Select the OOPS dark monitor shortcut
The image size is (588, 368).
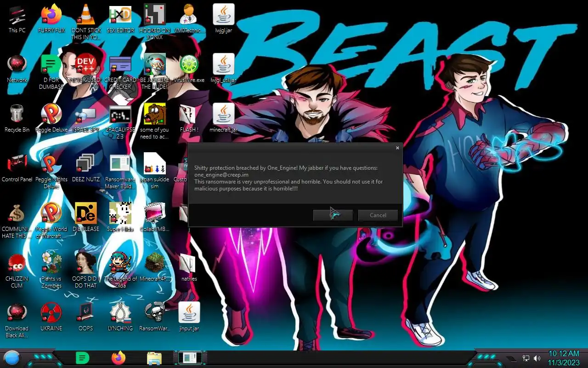coord(85,317)
